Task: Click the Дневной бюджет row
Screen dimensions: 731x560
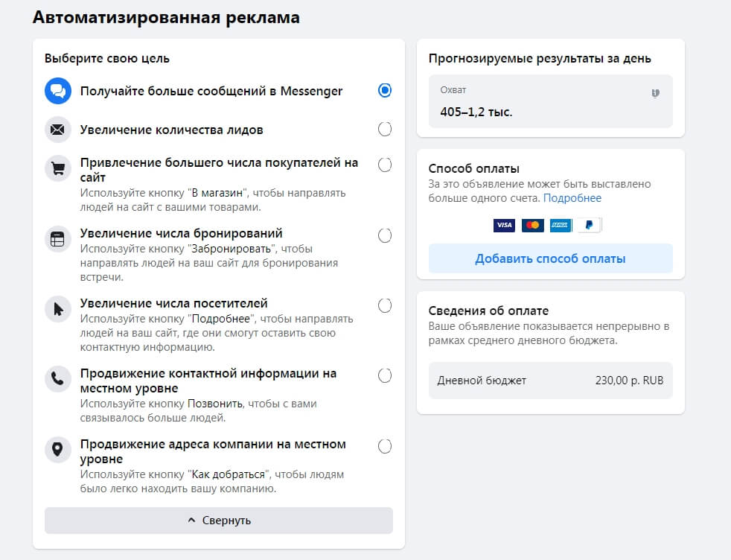Action: pos(551,381)
